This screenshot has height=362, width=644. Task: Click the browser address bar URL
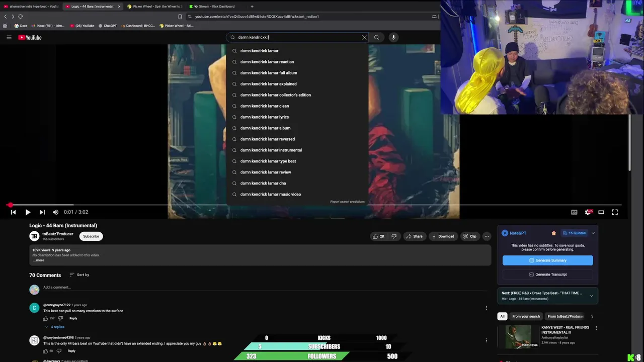tap(257, 17)
